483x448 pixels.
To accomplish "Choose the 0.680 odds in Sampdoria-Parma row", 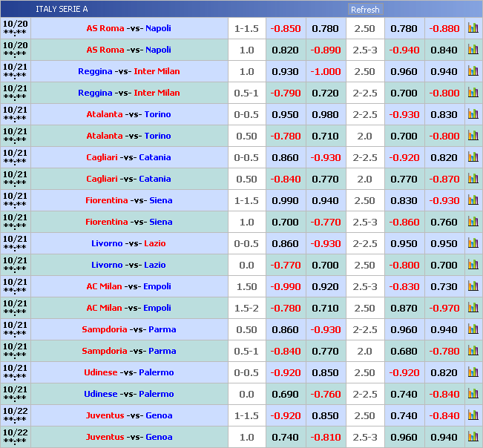I will point(404,352).
